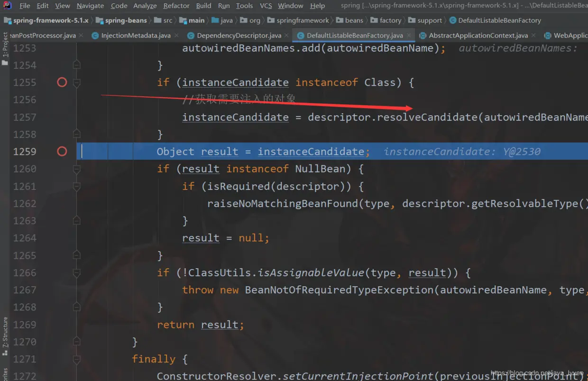Click BeanNotOfRequiredTypeException on line 1267
Image resolution: width=588 pixels, height=381 pixels.
tap(340, 290)
